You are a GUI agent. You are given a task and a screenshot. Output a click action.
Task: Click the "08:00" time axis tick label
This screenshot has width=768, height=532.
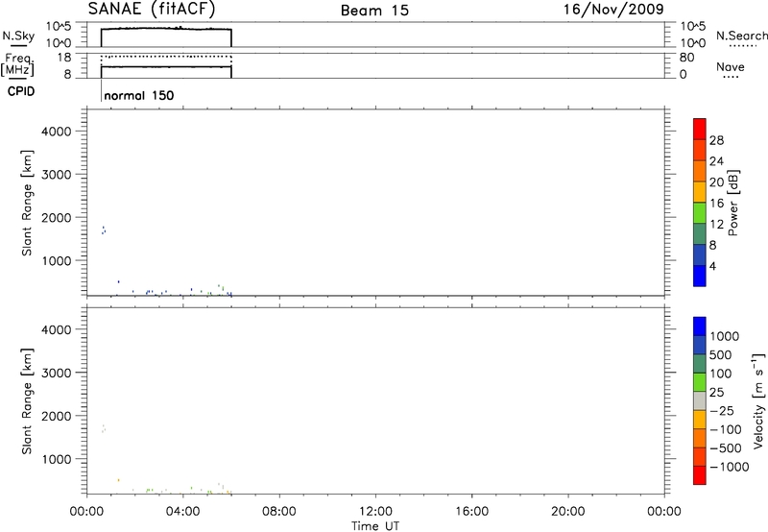coord(279,512)
